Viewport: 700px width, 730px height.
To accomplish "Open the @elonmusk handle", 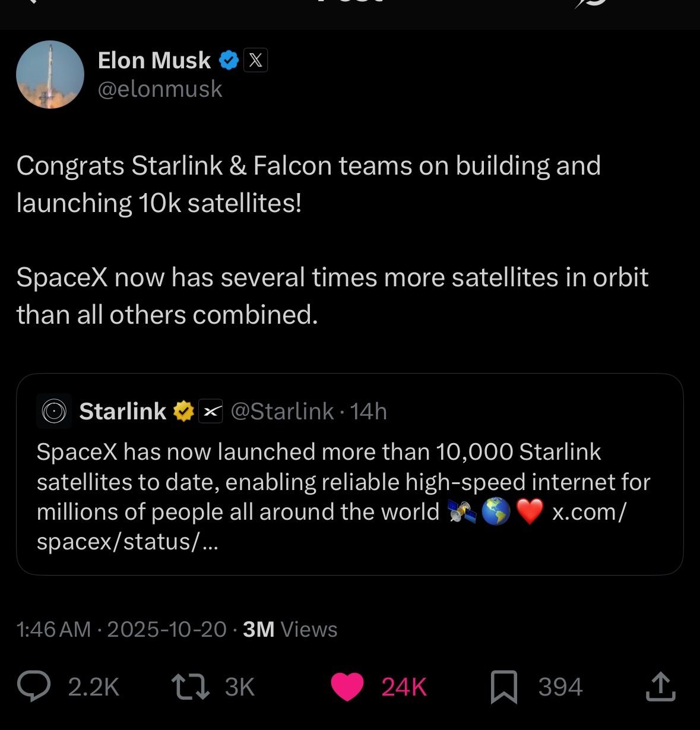I will (160, 89).
